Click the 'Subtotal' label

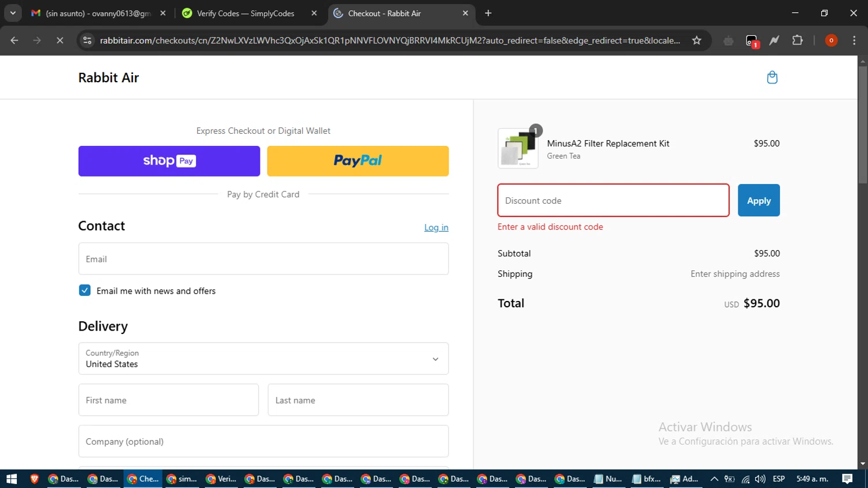click(514, 254)
